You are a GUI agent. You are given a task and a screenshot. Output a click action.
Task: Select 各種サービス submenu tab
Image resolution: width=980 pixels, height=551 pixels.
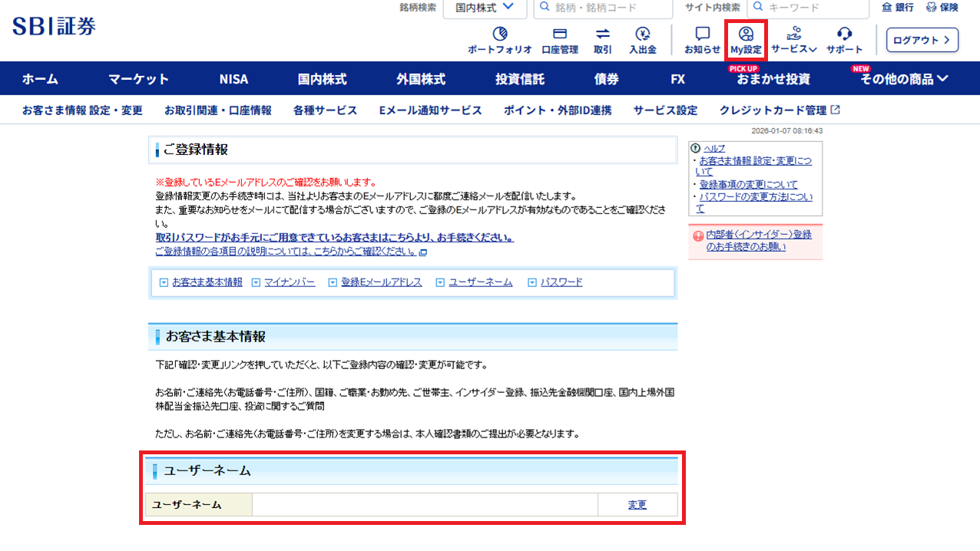coord(326,111)
